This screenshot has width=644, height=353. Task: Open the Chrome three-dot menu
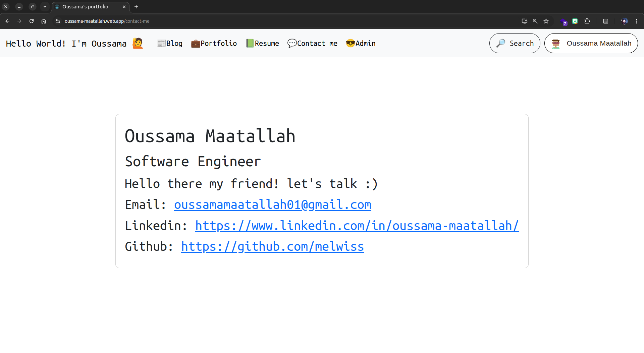click(x=637, y=21)
